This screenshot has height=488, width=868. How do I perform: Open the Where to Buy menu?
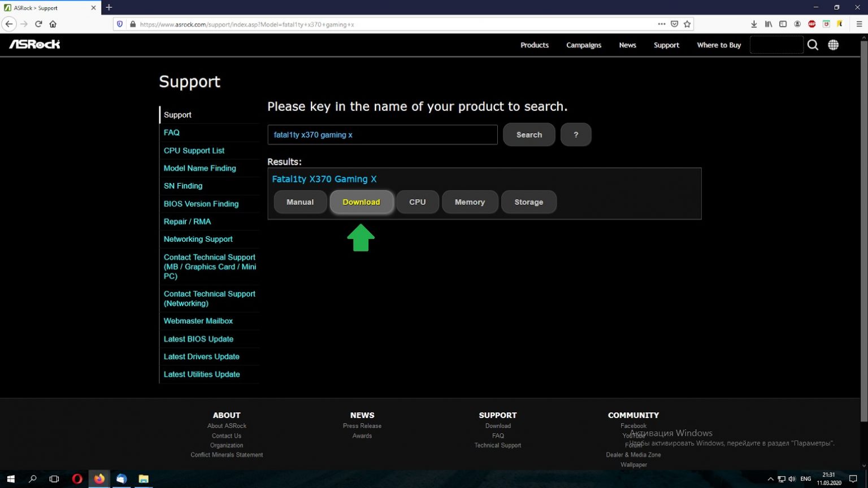[x=719, y=45]
